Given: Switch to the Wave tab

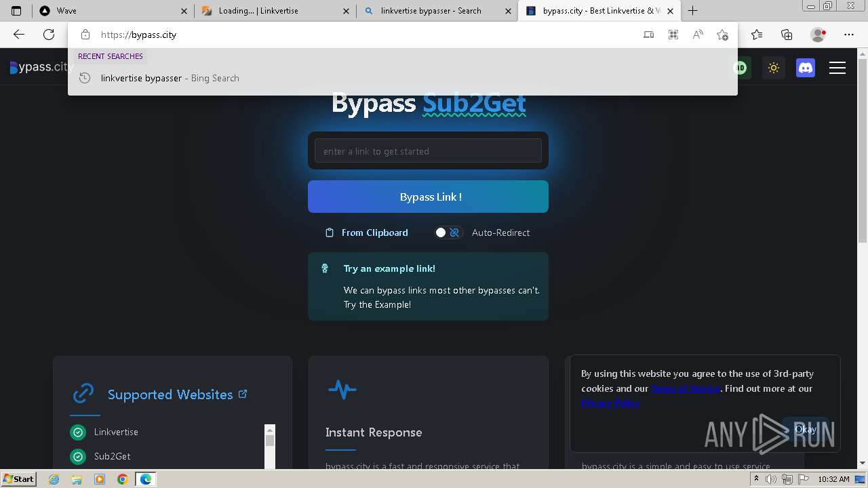Looking at the screenshot, I should (113, 11).
